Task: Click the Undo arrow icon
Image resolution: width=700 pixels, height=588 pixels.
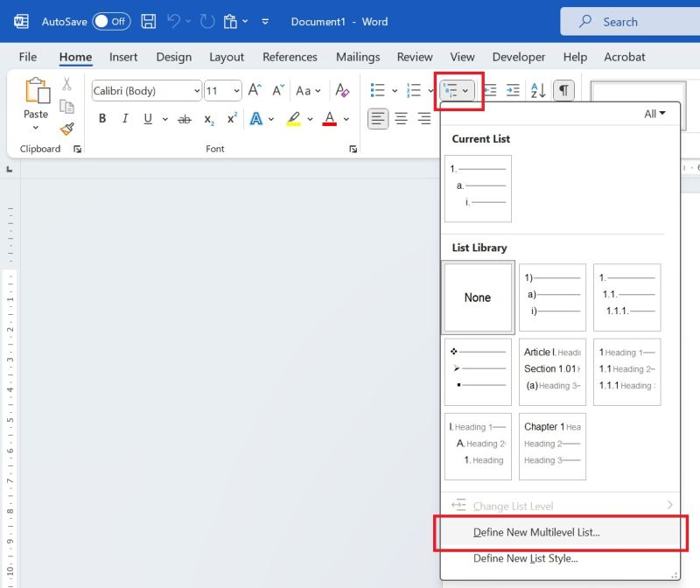Action: 173,21
